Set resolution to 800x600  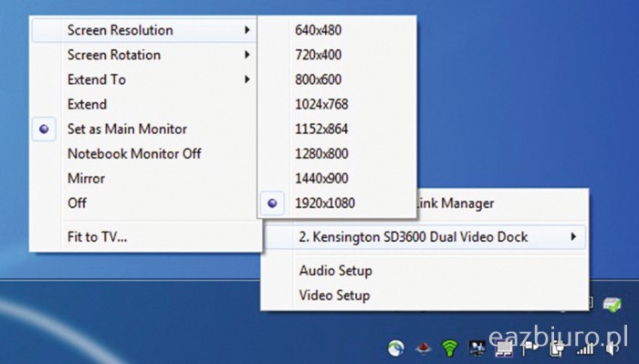[x=337, y=79]
